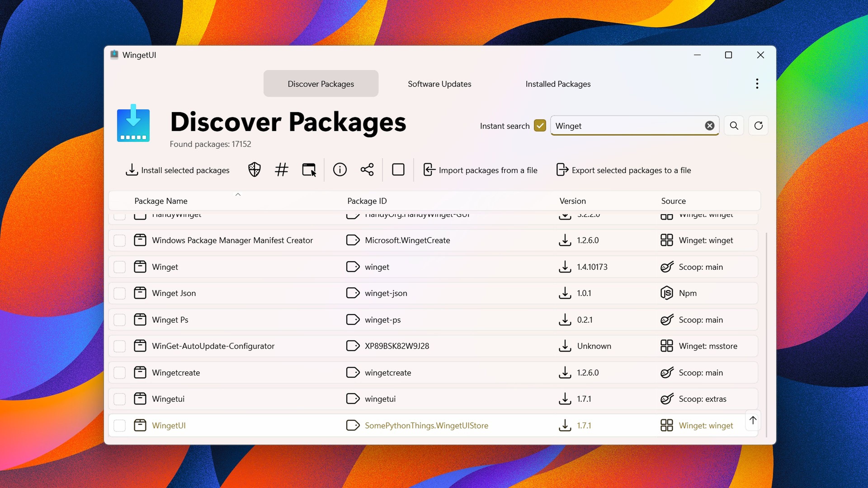The width and height of the screenshot is (868, 488).
Task: Check the Wingetui scoop row checkbox
Action: (x=119, y=399)
